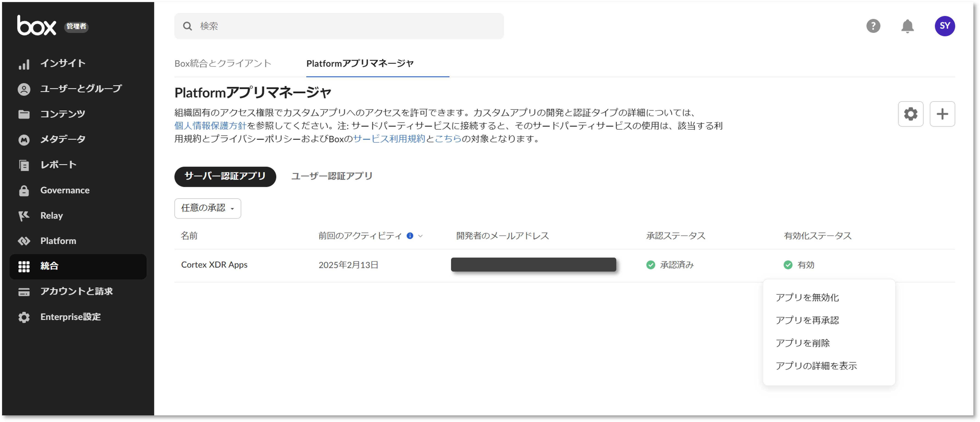Click 承認ステータス column header

(x=676, y=236)
